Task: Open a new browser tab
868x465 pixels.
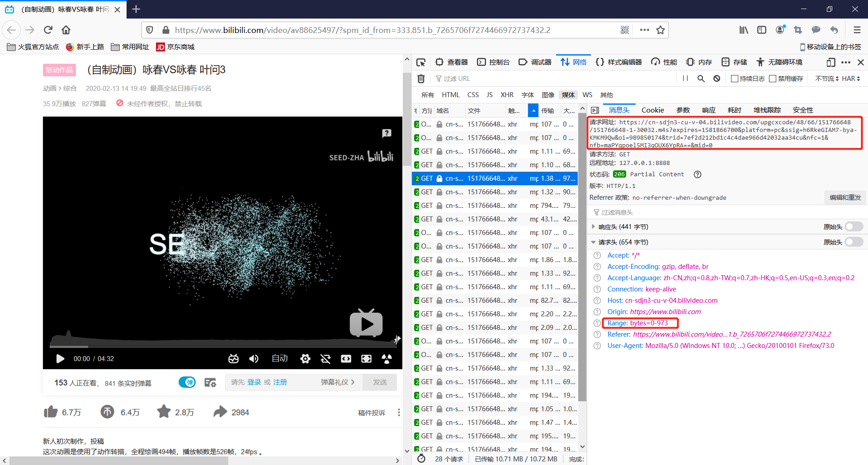Action: 136,9
